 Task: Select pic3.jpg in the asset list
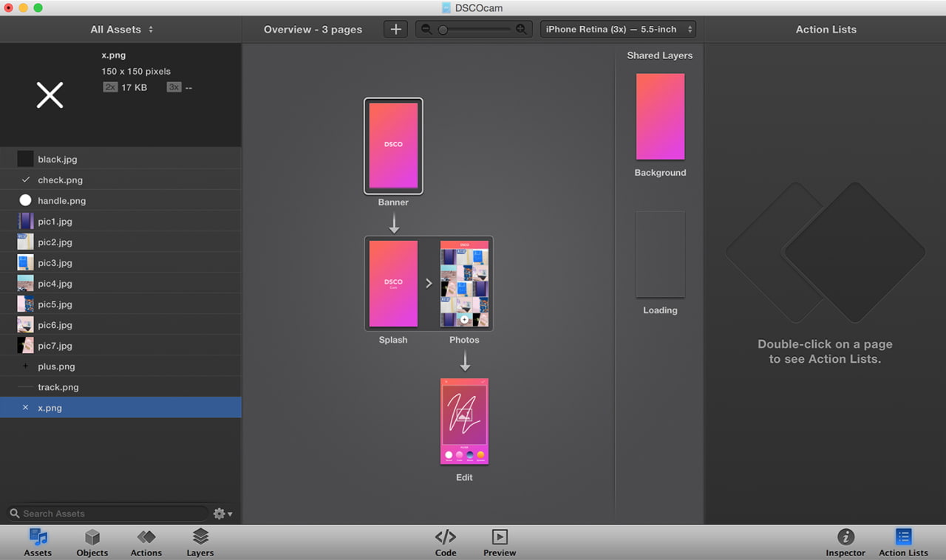(x=55, y=263)
